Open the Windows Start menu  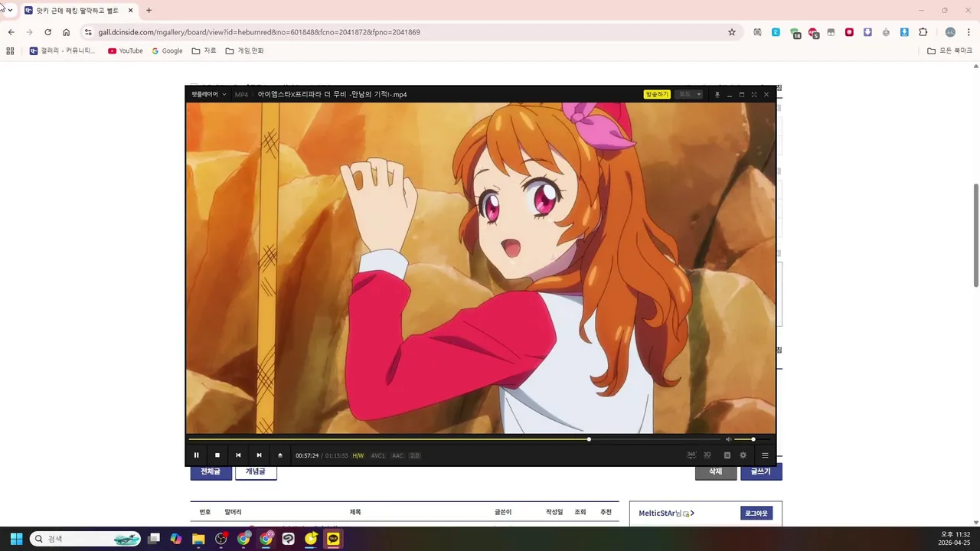pyautogui.click(x=16, y=539)
